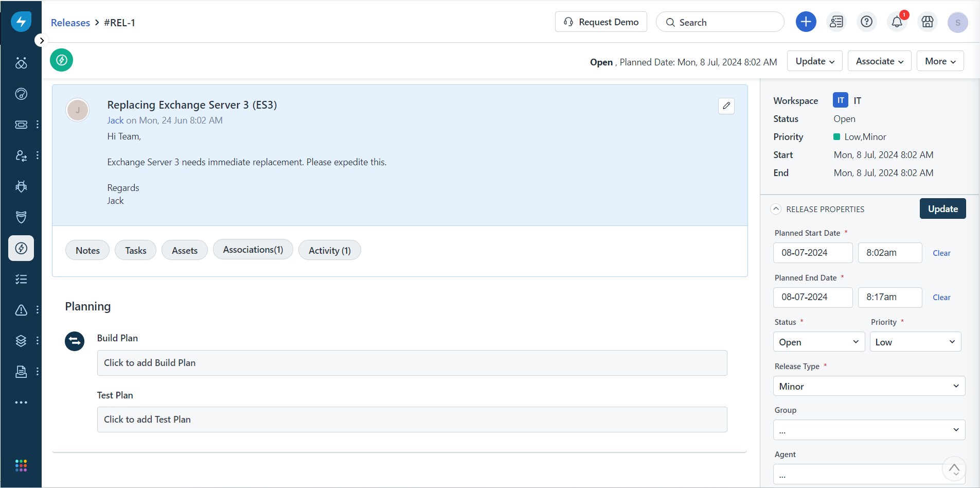The width and height of the screenshot is (980, 488).
Task: Open the help question mark icon
Action: [x=867, y=22]
